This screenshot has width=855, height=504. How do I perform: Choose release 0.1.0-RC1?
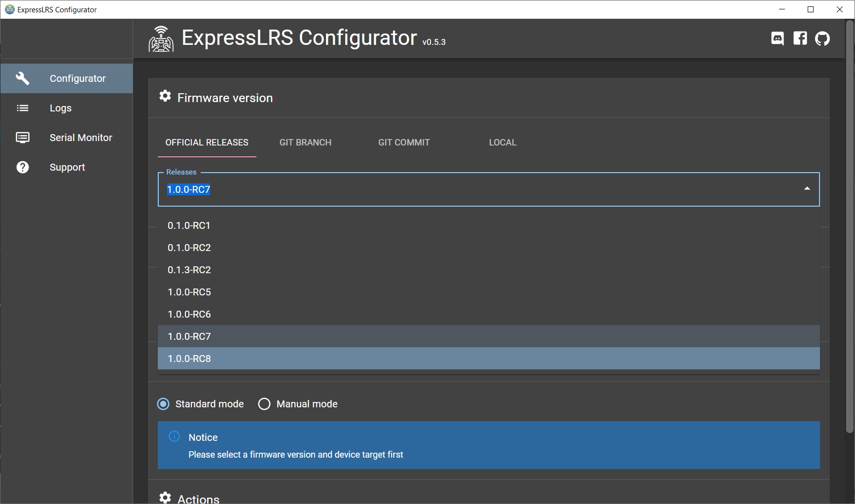pos(489,225)
